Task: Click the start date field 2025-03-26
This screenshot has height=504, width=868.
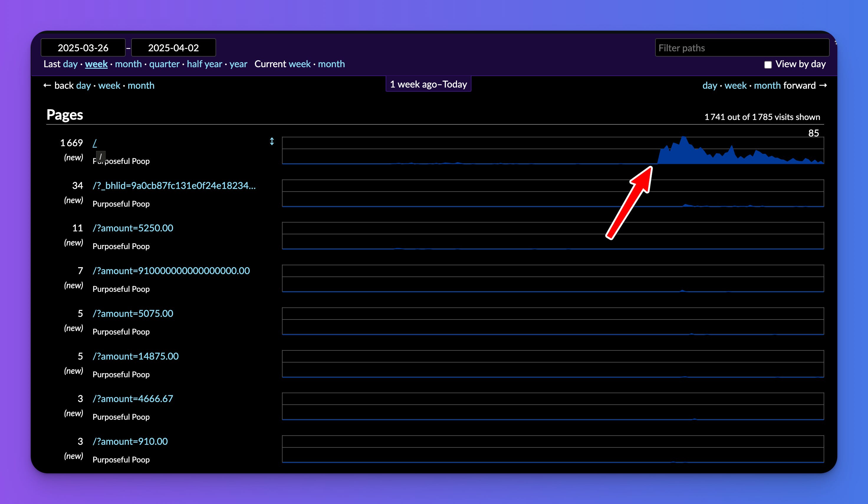Action: [x=83, y=48]
